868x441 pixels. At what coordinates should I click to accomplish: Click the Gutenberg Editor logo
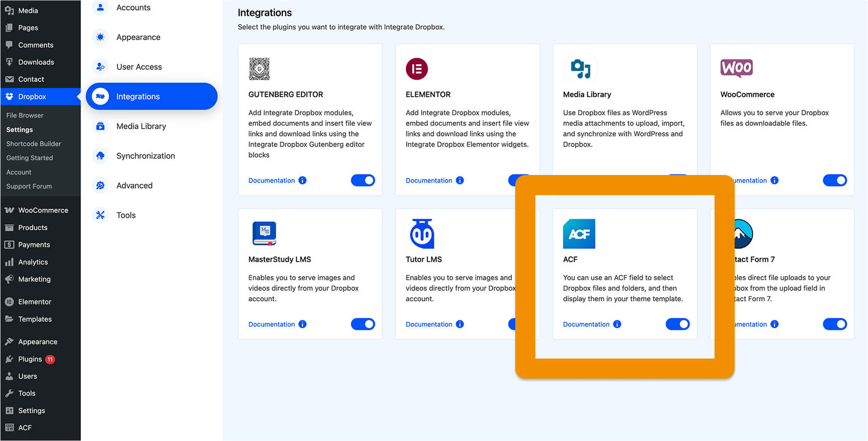pos(259,69)
